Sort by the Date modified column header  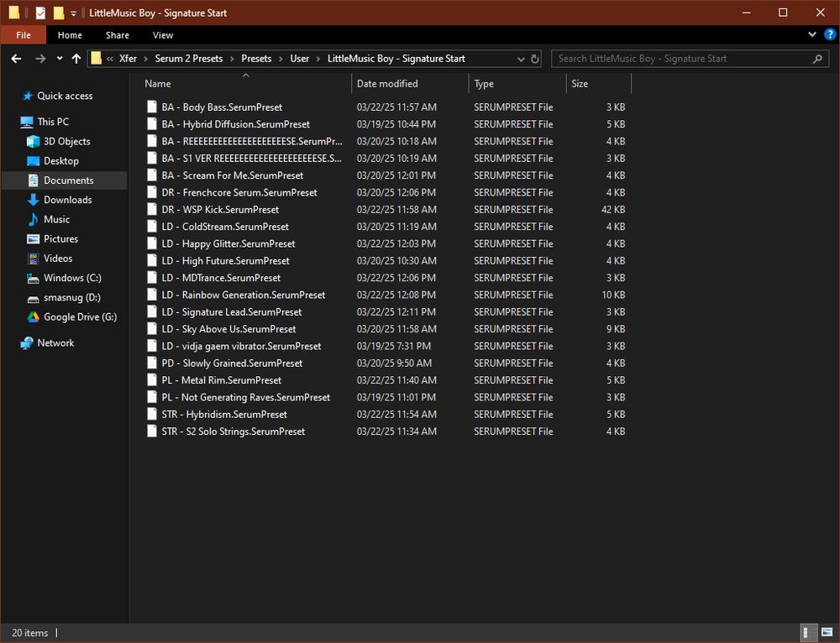click(387, 83)
